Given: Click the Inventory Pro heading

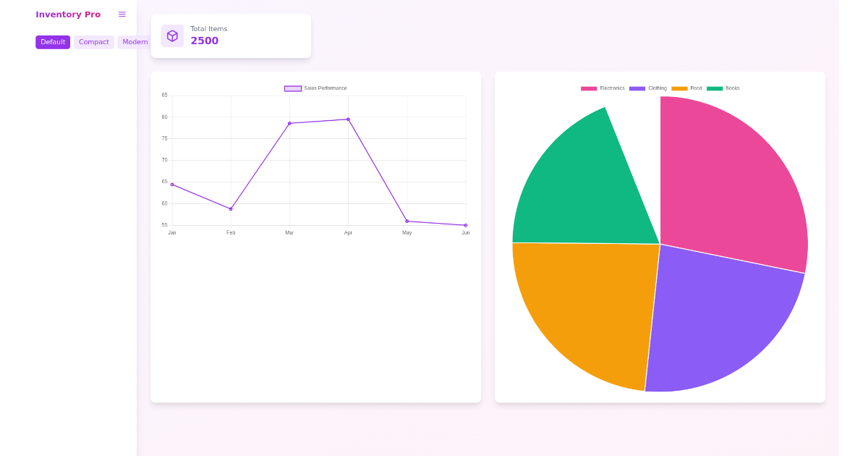Looking at the screenshot, I should [68, 14].
